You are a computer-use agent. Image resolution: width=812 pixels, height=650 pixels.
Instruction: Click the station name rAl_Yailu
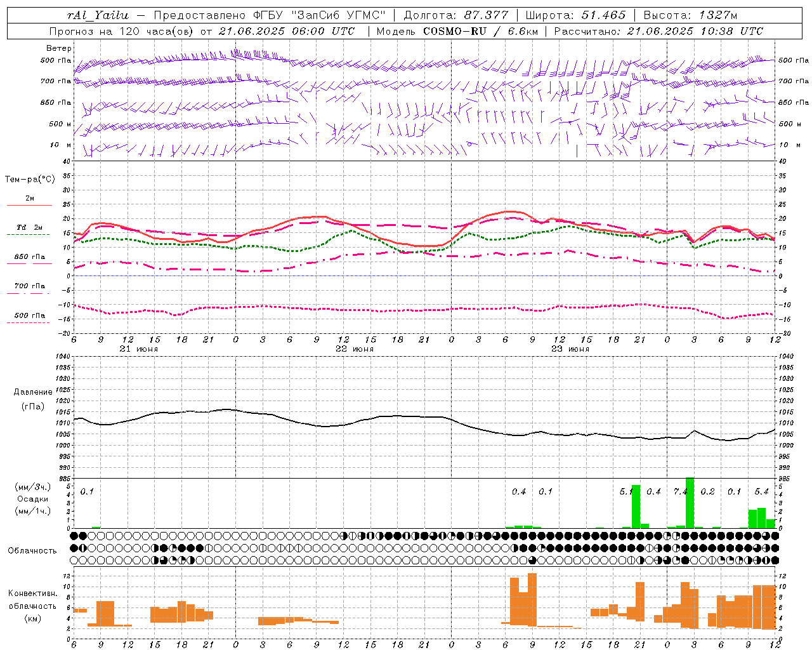[x=98, y=15]
